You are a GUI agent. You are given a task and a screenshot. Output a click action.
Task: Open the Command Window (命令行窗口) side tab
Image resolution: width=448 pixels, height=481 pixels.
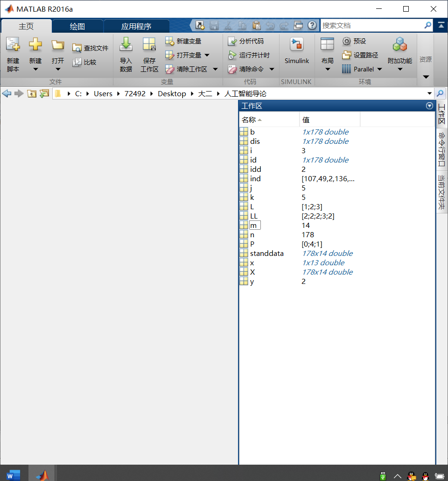(x=441, y=149)
